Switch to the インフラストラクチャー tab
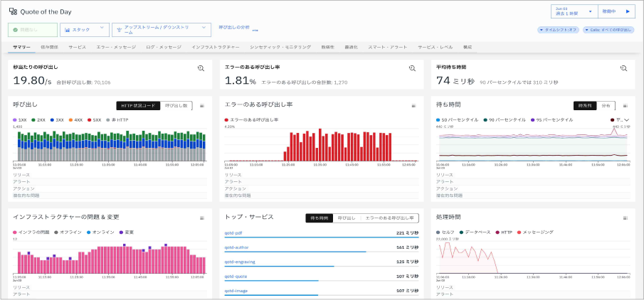This screenshot has width=644, height=300. (x=215, y=47)
